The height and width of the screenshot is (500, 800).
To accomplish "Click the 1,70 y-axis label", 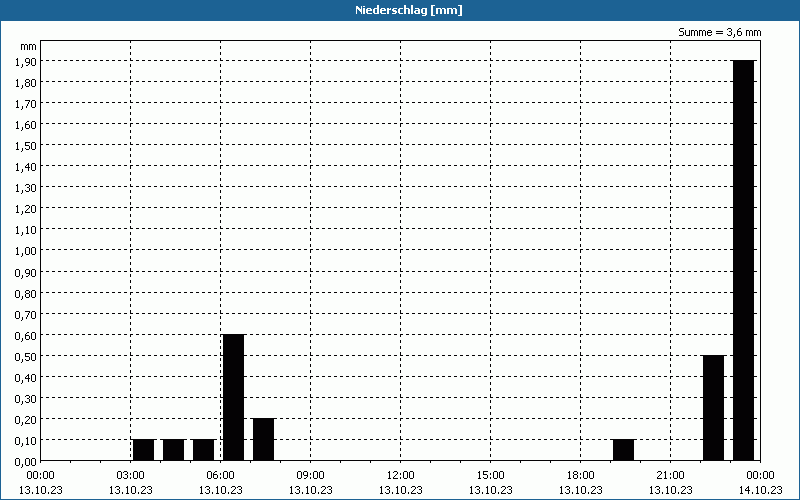I will click(x=26, y=104).
